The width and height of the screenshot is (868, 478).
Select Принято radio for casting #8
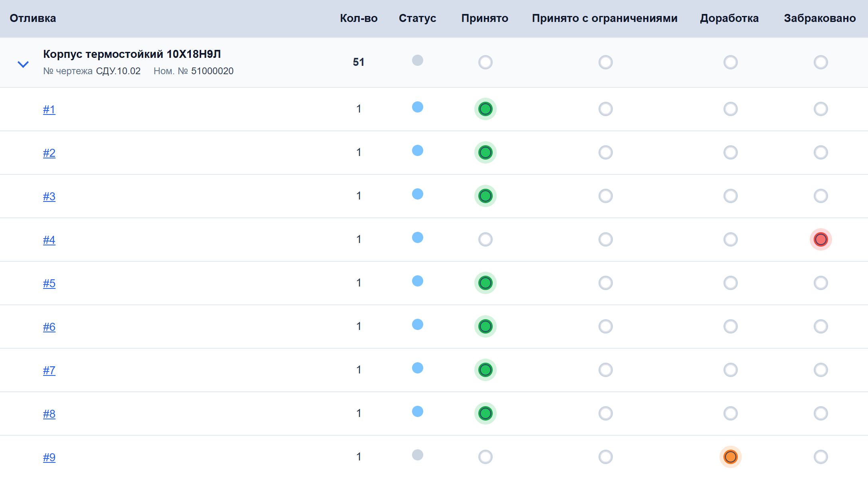tap(486, 413)
